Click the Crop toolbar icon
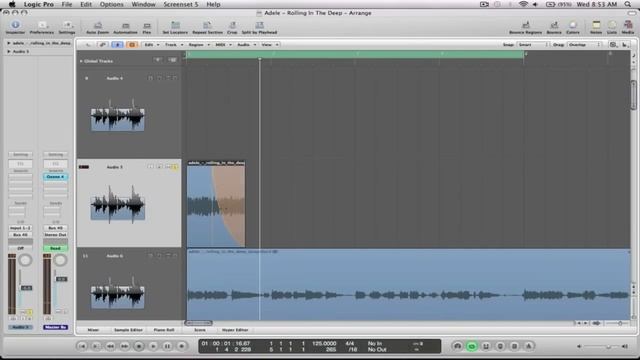640x360 pixels. click(232, 25)
